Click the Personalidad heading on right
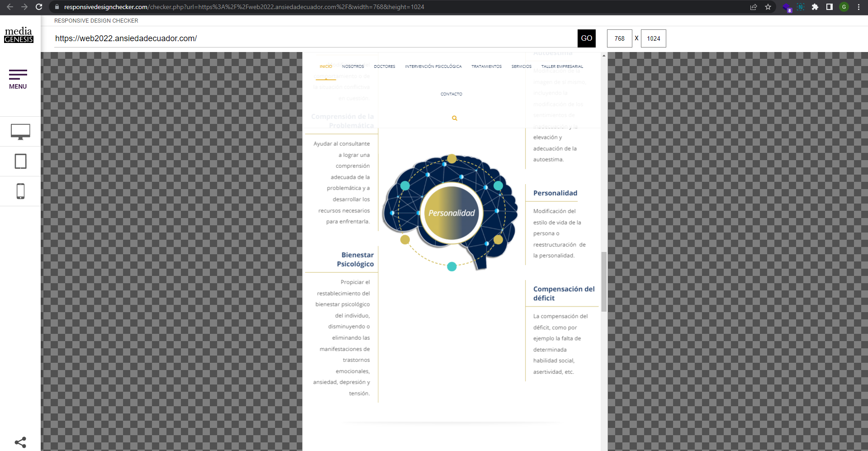This screenshot has height=451, width=868. (x=555, y=193)
